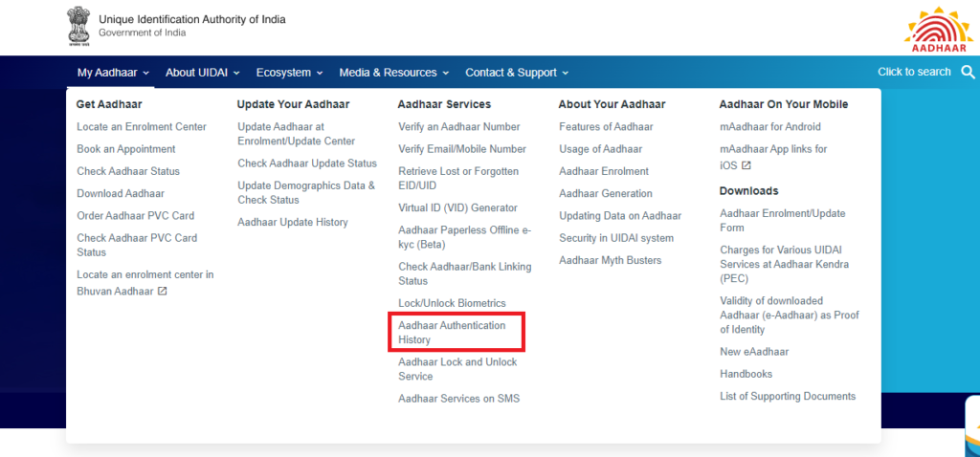
Task: Click Unique Identification Authority of India title
Action: click(x=191, y=19)
